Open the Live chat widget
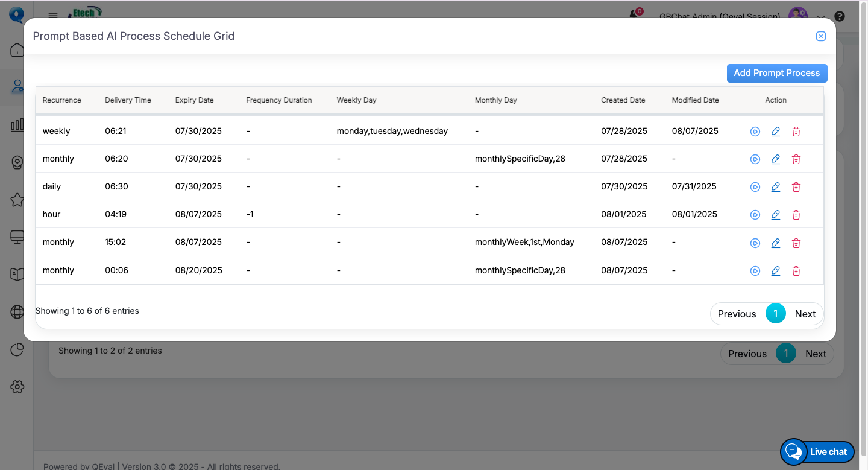Image resolution: width=868 pixels, height=470 pixels. [817, 451]
